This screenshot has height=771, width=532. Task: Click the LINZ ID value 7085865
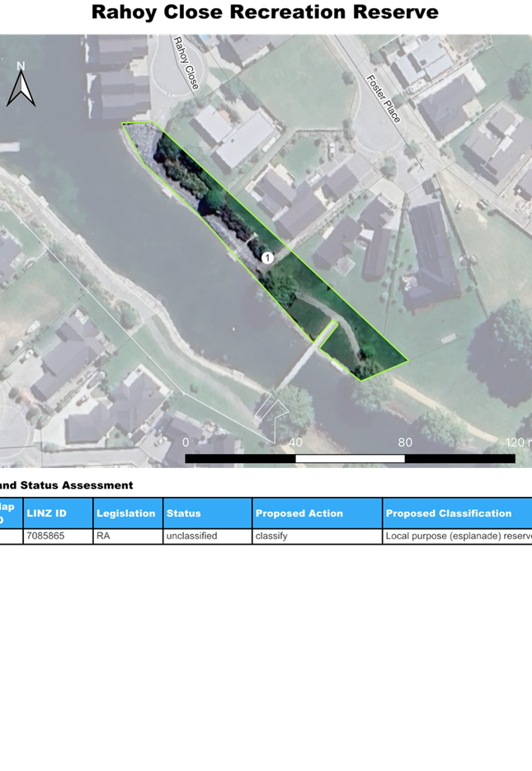tap(47, 537)
